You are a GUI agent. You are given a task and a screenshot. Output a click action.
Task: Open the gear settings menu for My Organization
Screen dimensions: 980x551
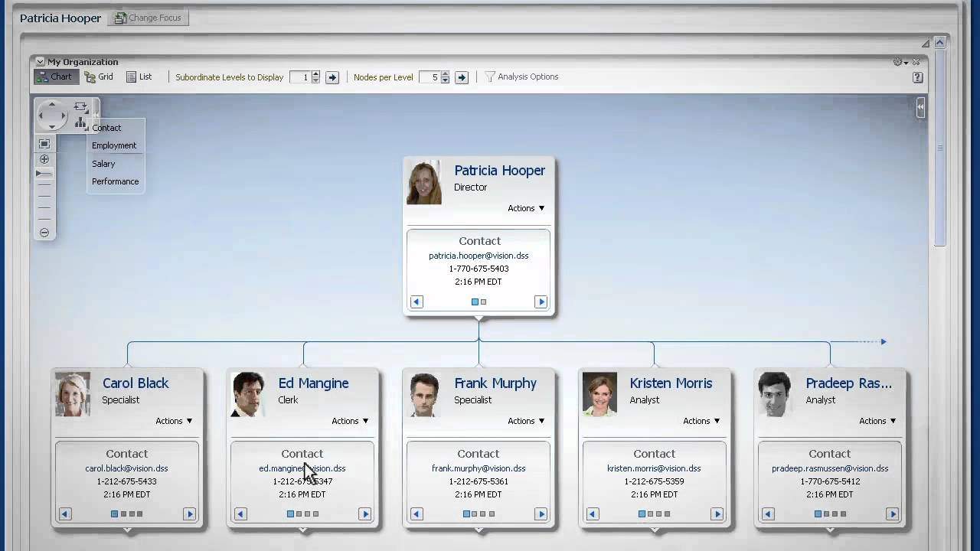pyautogui.click(x=900, y=62)
